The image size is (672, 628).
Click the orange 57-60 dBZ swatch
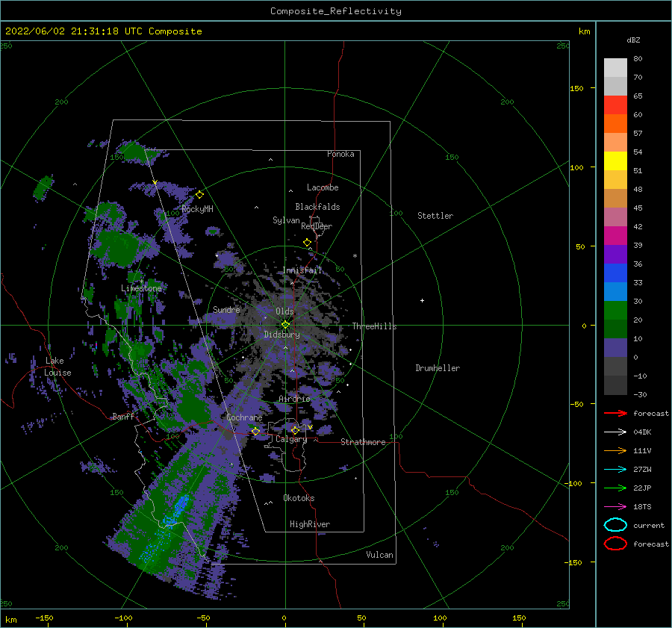click(615, 124)
